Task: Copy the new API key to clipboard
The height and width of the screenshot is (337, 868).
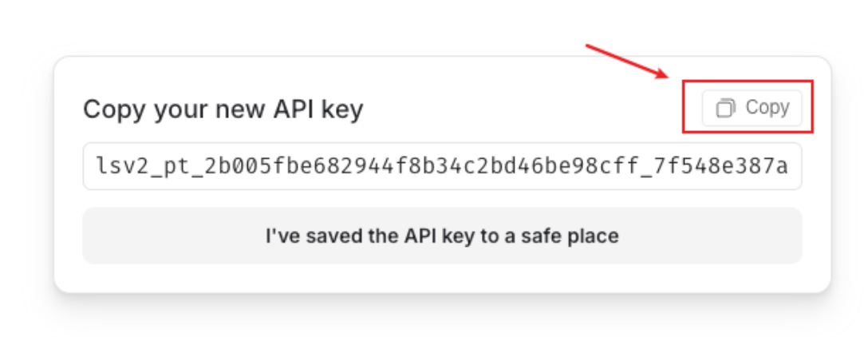Action: pos(752,108)
